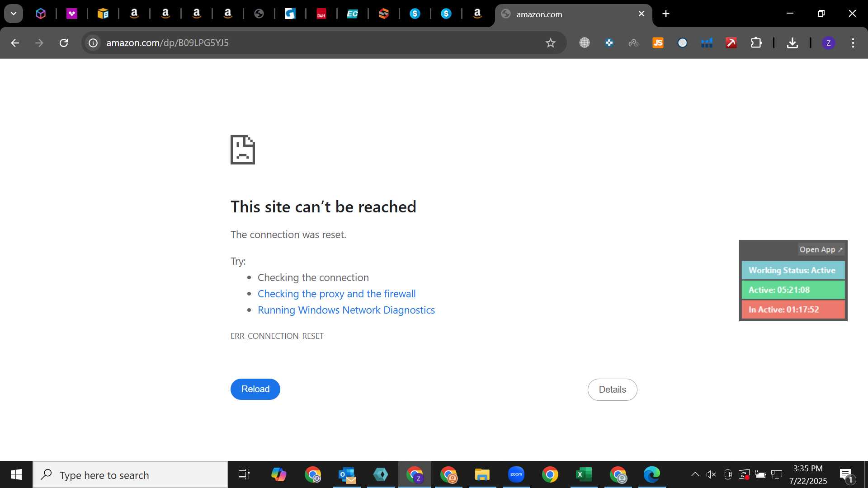The image size is (868, 488).
Task: Open the orange JS extension icon
Action: point(658,43)
